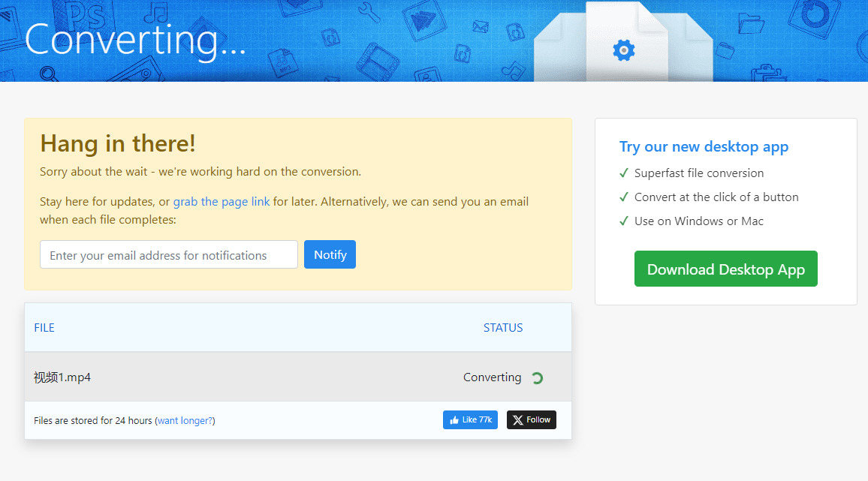Click the gear icon on the header file graphic
Screen dimensions: 868x481
[x=624, y=50]
